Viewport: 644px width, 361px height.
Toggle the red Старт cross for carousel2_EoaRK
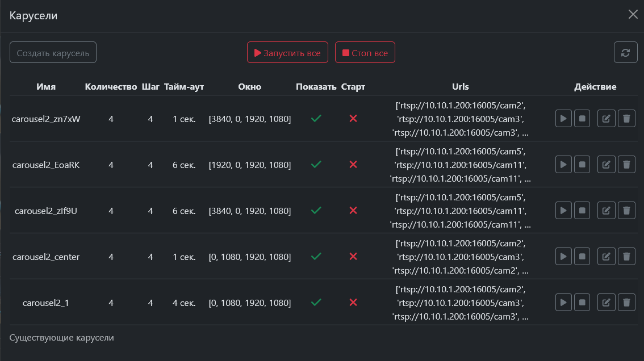pyautogui.click(x=353, y=165)
